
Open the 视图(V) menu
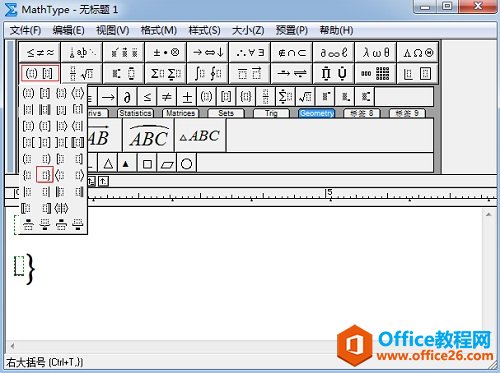click(112, 30)
